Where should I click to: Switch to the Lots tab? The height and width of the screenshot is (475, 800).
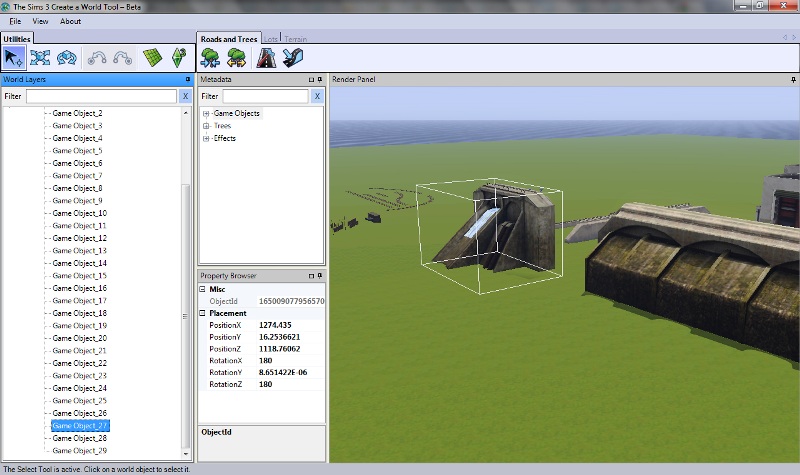coord(271,39)
